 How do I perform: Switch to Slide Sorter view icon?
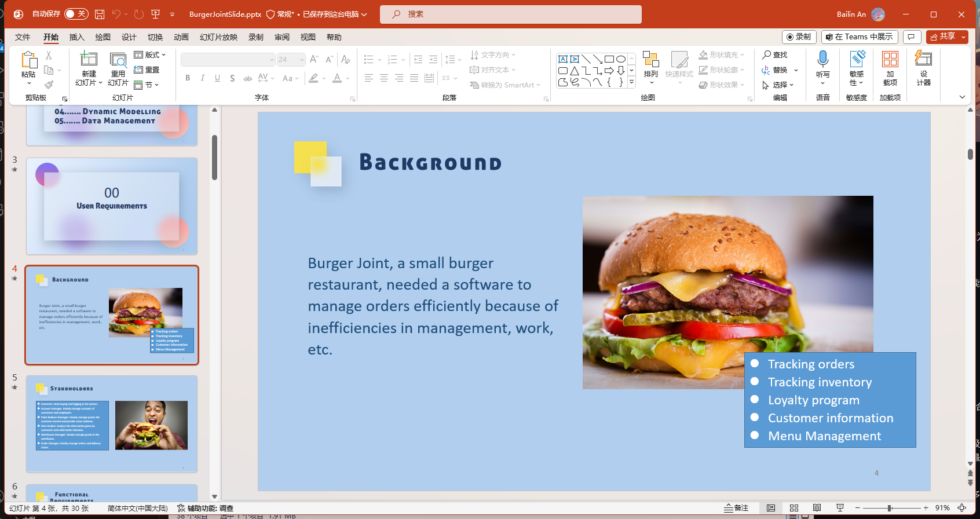(794, 508)
